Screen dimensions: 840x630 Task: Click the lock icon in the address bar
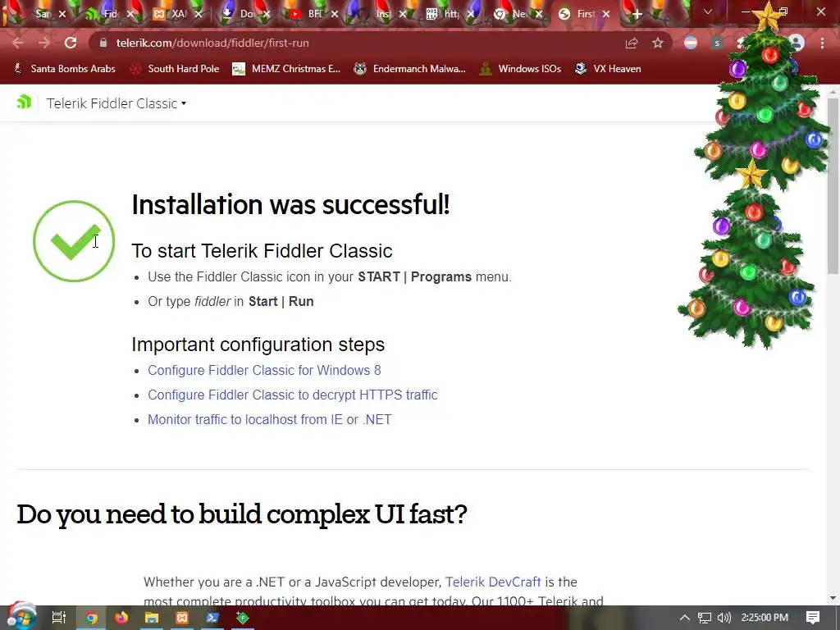103,43
